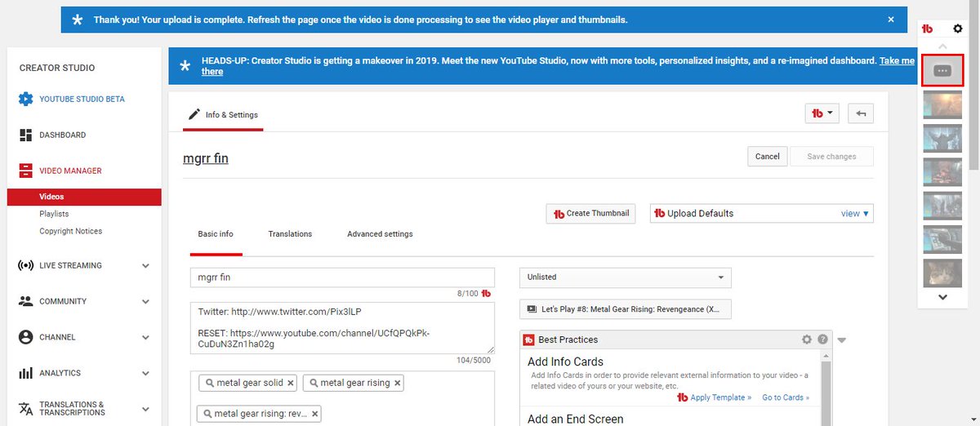Viewport: 980px width, 426px height.
Task: Click the Analytics bar chart icon
Action: tap(25, 373)
